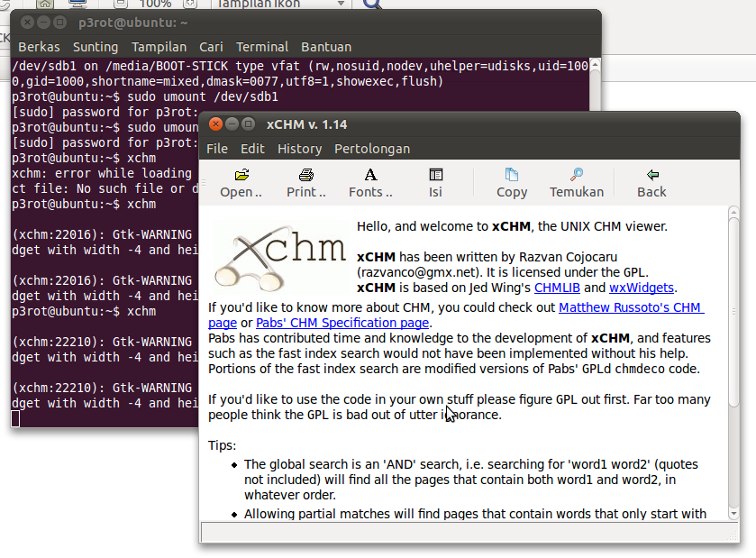The image size is (756, 558).
Task: Click the text 'razvanco@gmx.net' in the page
Action: (416, 272)
